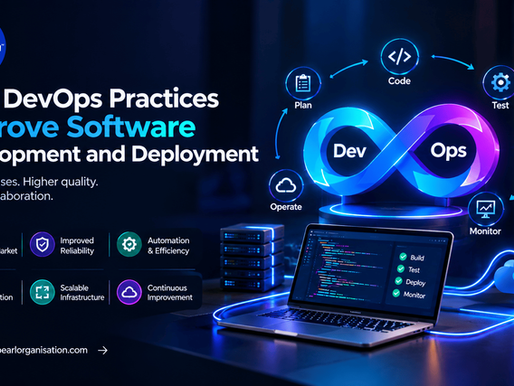Image resolution: width=514 pixels, height=386 pixels.
Task: Click the Continuous Improvement cloud icon
Action: pyautogui.click(x=129, y=292)
